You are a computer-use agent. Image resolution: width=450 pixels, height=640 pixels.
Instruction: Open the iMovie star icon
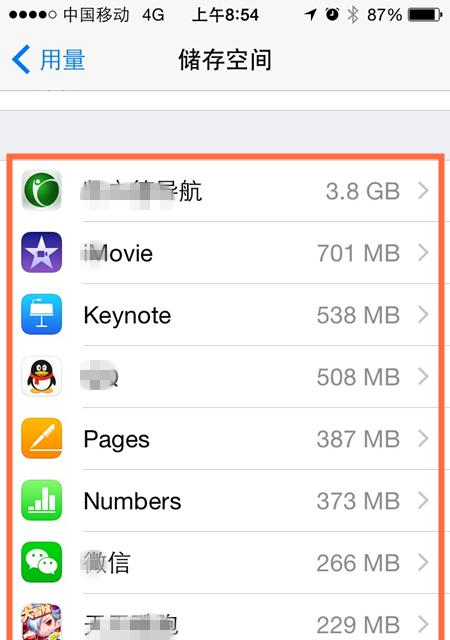click(42, 252)
